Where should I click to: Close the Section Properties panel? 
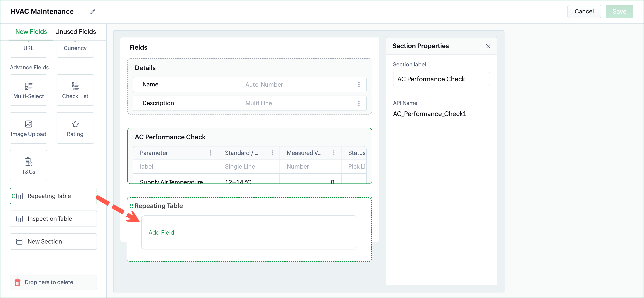click(488, 46)
